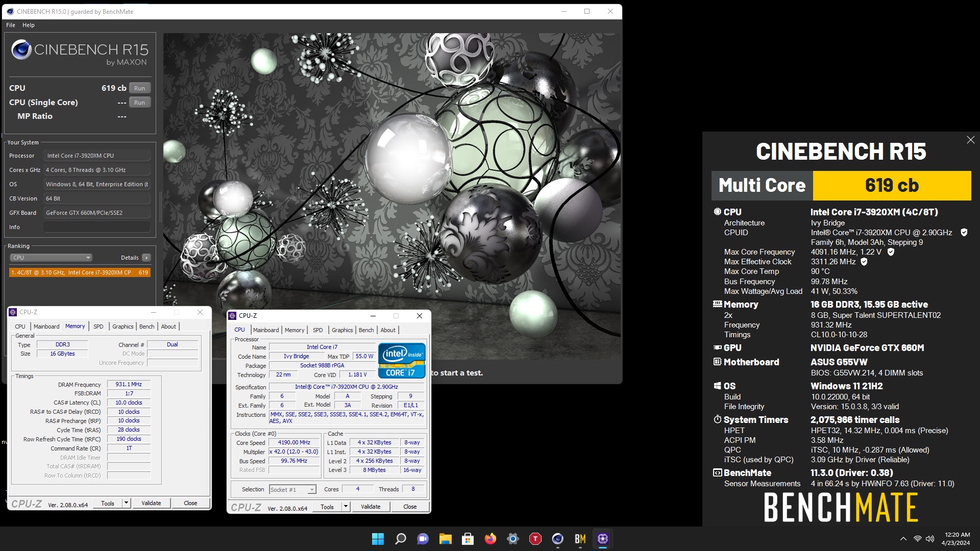Open the BenchMate BM taskbar icon
The image size is (980, 551).
tap(580, 539)
